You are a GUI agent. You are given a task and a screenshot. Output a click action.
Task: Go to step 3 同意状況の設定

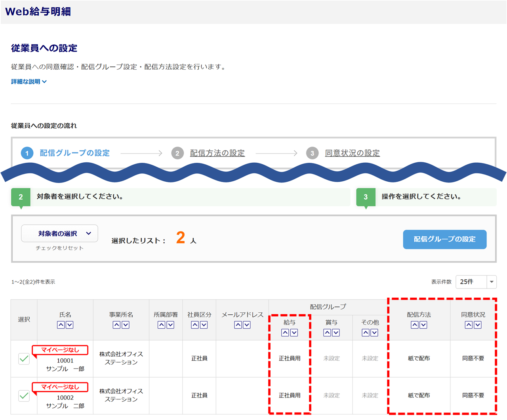[352, 153]
